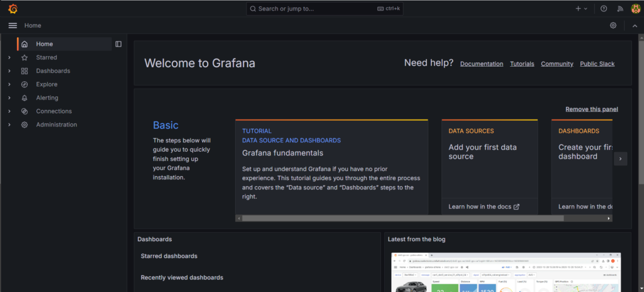
Task: Click the horizontal scrollbar left arrow
Action: [x=238, y=218]
